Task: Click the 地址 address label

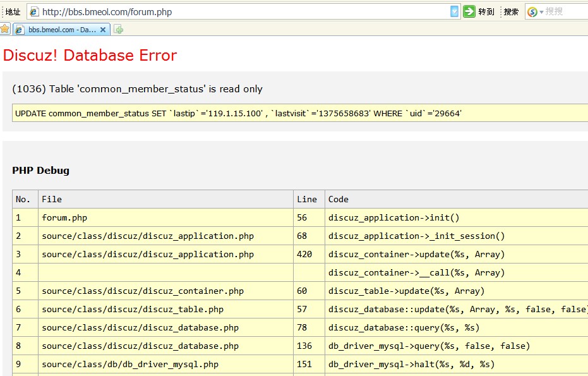Action: click(x=13, y=12)
